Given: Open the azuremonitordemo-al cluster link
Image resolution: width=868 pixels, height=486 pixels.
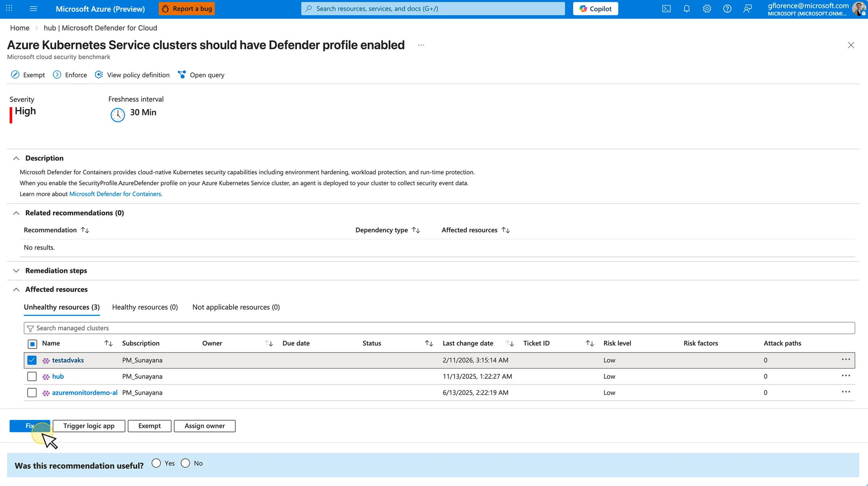Looking at the screenshot, I should (x=85, y=392).
